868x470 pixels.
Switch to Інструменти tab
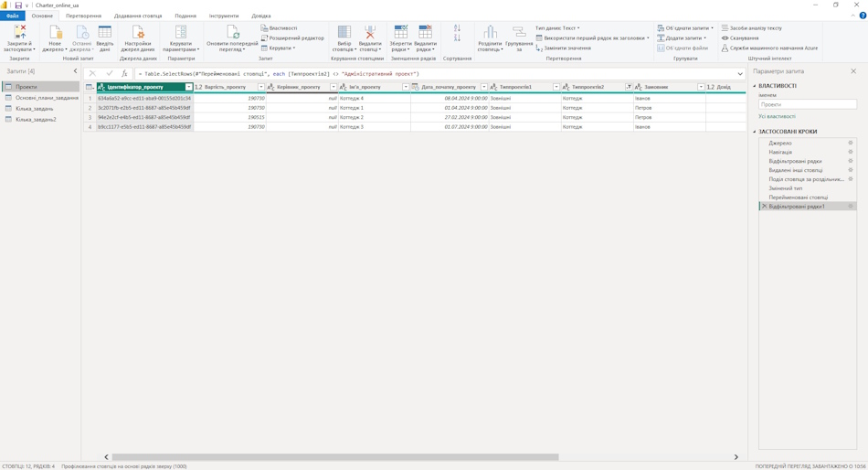click(x=224, y=16)
